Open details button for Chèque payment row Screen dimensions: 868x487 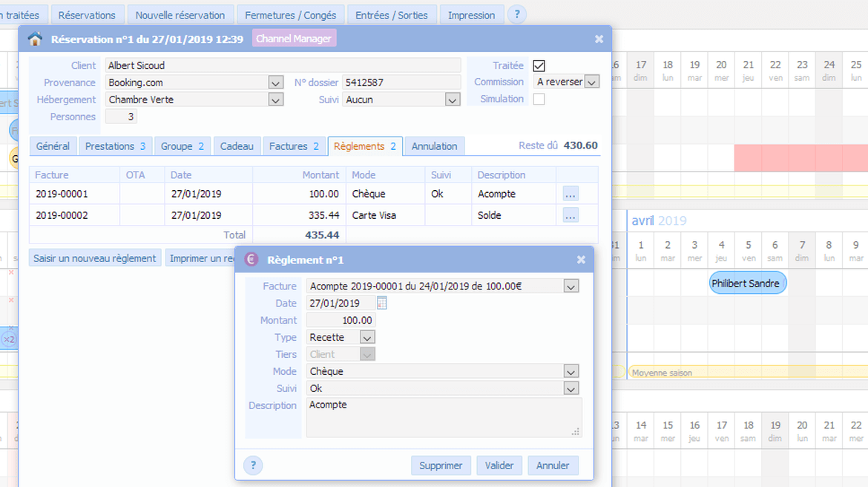(x=570, y=194)
